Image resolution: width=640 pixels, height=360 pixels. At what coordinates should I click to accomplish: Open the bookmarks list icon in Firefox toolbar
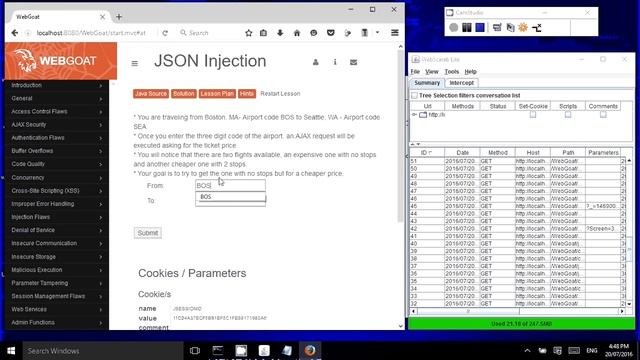click(263, 33)
